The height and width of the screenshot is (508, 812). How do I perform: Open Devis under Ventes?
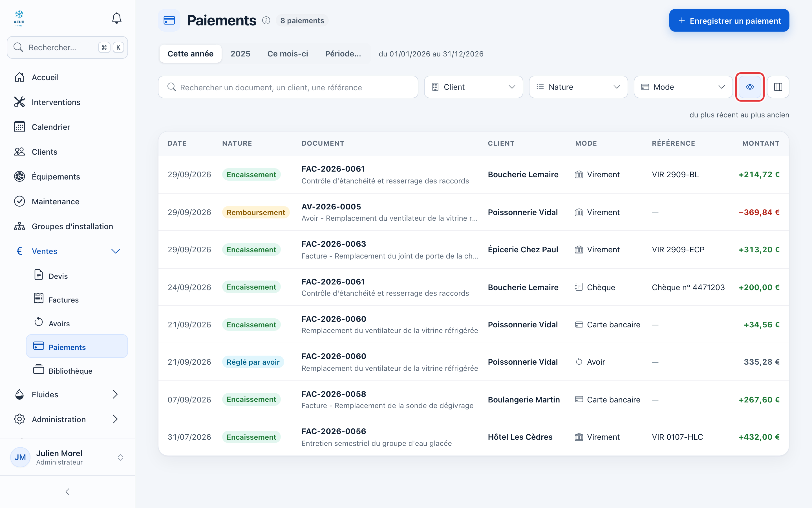pos(77,276)
